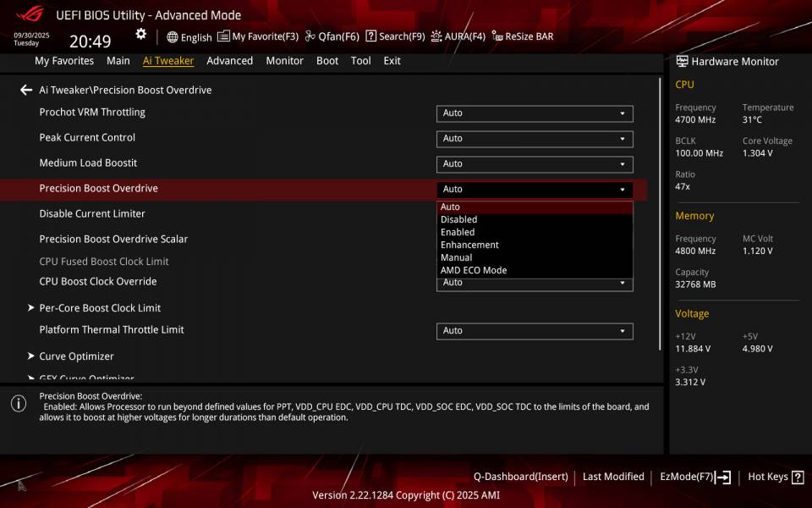Open AURA lighting settings

[x=456, y=36]
